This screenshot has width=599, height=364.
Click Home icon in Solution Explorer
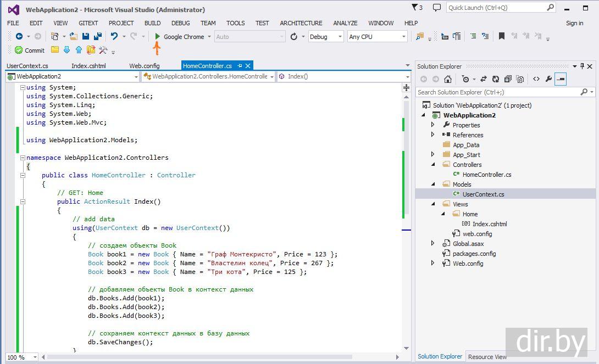coord(448,79)
